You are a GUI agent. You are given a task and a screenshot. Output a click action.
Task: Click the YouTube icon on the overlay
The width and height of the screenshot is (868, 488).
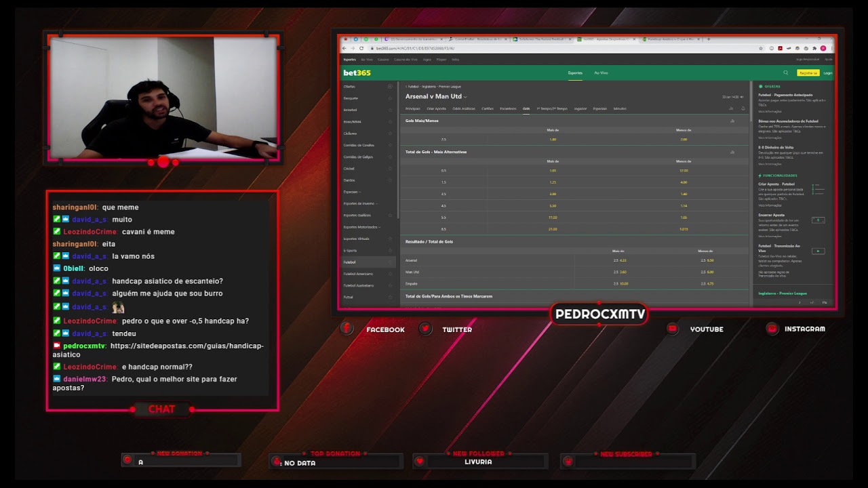point(673,329)
